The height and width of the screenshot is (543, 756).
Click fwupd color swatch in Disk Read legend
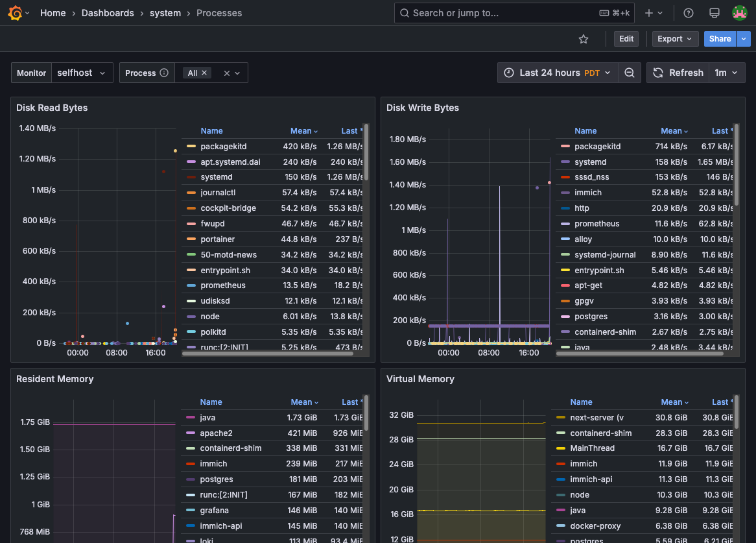(x=191, y=224)
